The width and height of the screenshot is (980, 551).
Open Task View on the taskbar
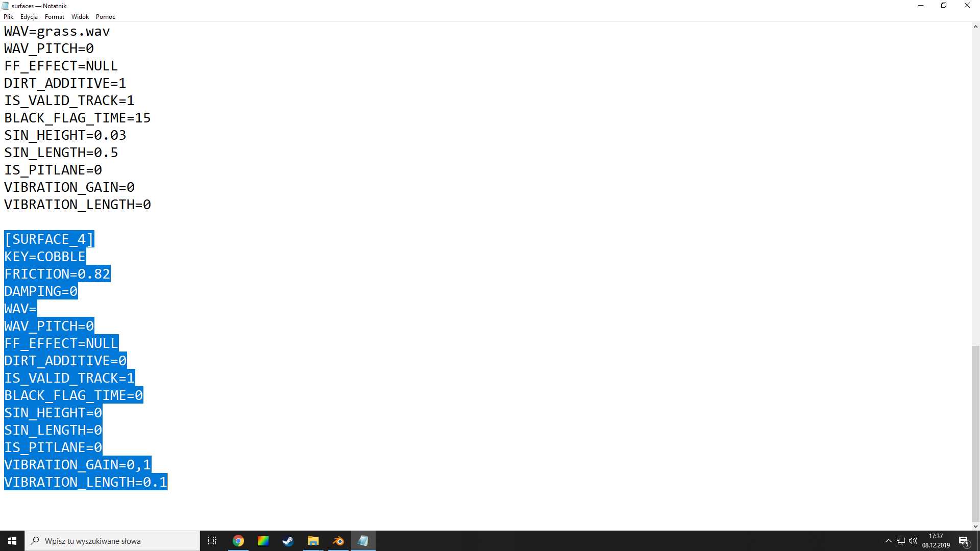(x=212, y=541)
